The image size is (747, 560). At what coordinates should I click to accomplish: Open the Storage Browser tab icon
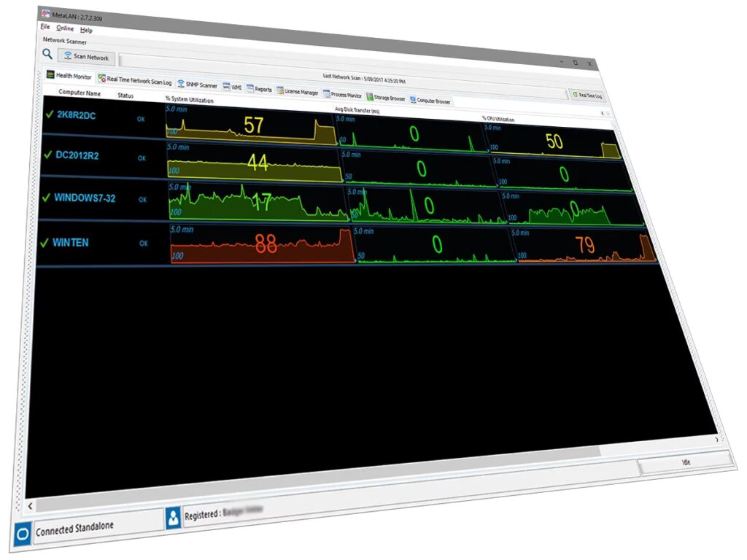coord(370,97)
